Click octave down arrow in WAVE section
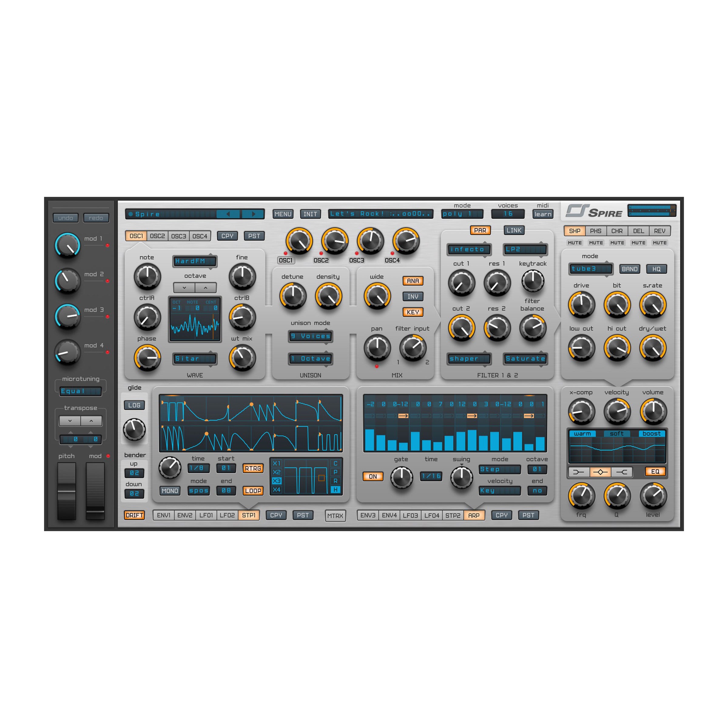Viewport: 728px width, 728px height. (x=184, y=288)
